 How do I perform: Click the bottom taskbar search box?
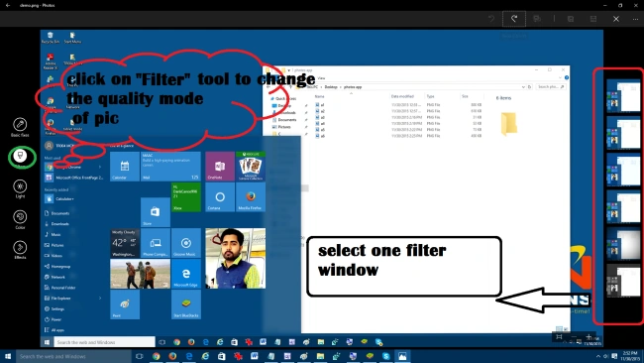74,356
